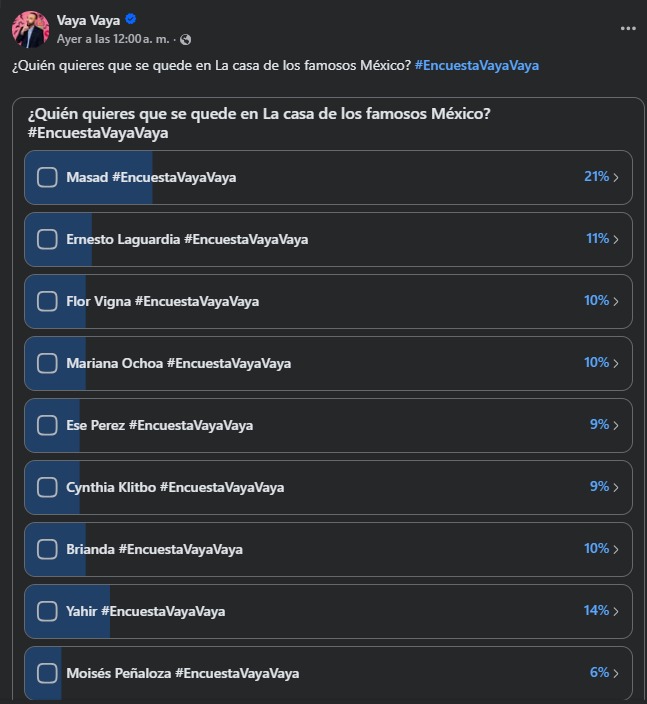Open the three-dot post options menu
Viewport: 647px width, 704px height.
coord(628,28)
